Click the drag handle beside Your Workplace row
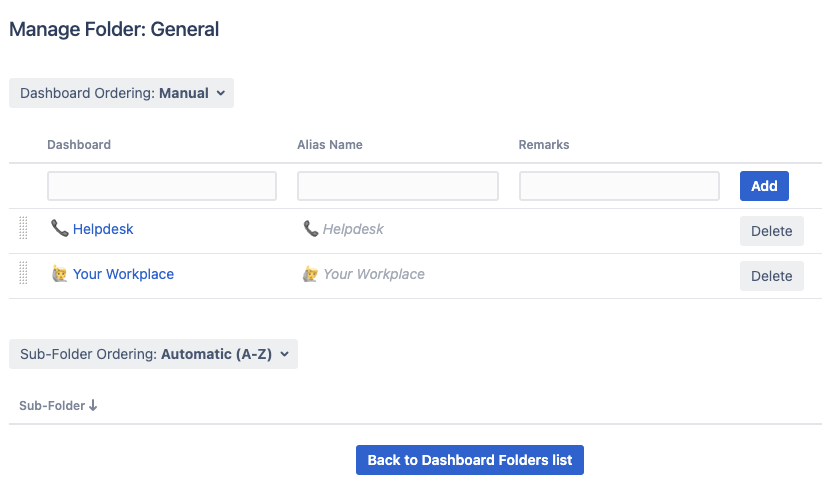The image size is (822, 486). point(23,274)
